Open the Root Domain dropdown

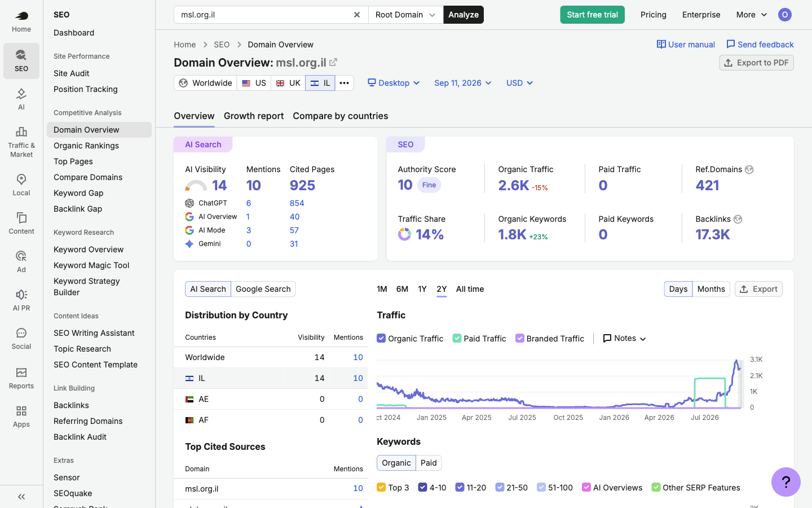[406, 15]
